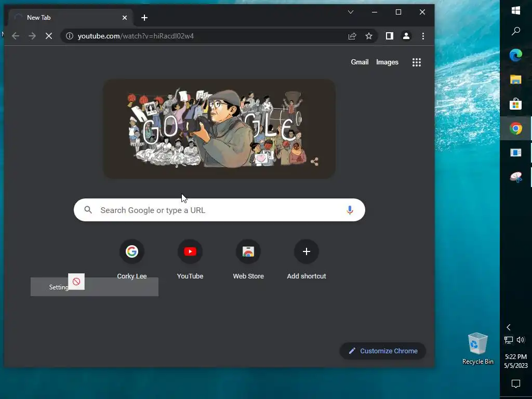This screenshot has width=532, height=399.
Task: Open the Chrome profile avatar
Action: [406, 36]
